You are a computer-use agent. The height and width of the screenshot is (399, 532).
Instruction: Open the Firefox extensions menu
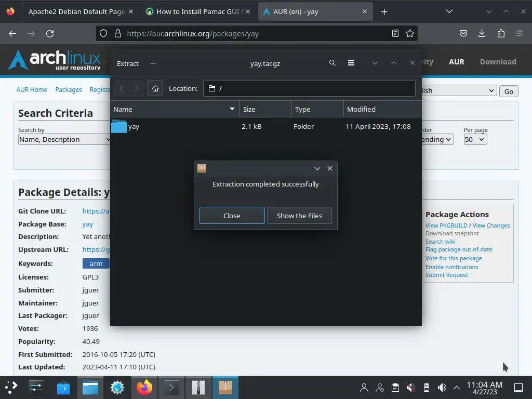(501, 33)
